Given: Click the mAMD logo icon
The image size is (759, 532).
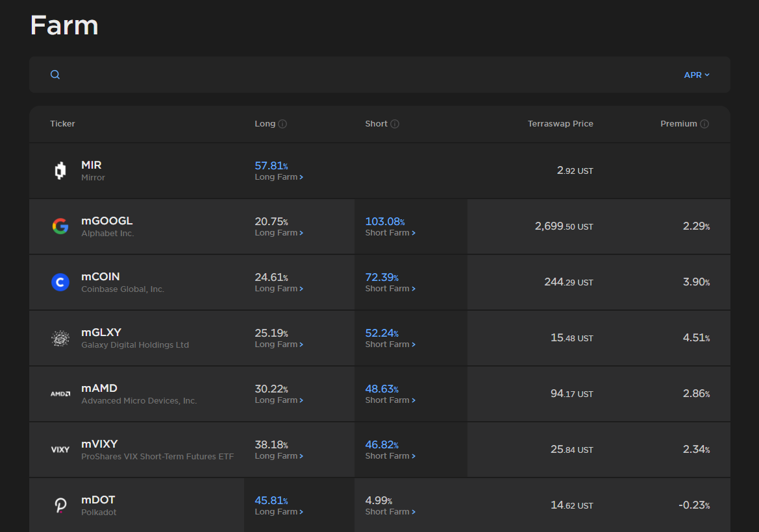Looking at the screenshot, I should click(x=60, y=394).
